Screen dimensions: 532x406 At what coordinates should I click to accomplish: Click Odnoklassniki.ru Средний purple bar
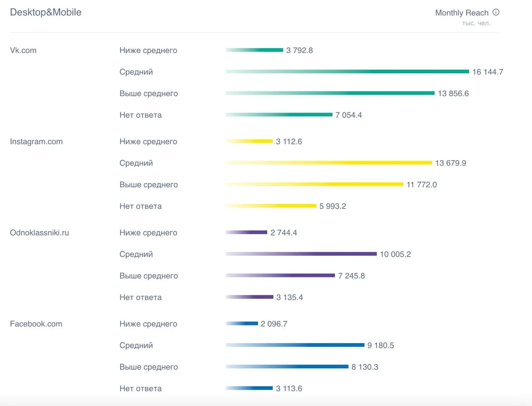(x=301, y=254)
